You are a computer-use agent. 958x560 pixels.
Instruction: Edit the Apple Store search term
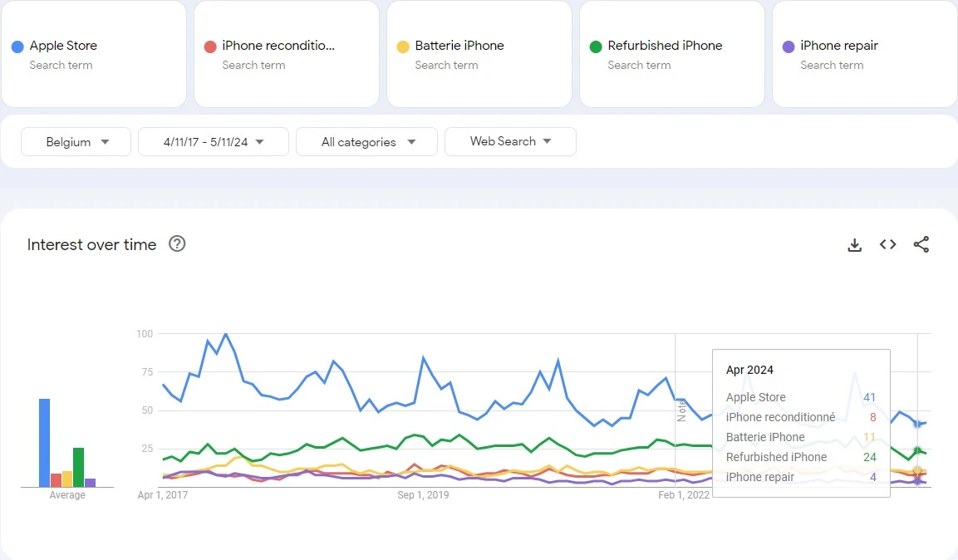pos(63,46)
